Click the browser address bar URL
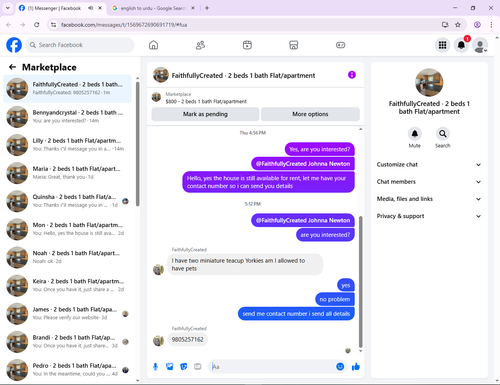 pos(124,25)
